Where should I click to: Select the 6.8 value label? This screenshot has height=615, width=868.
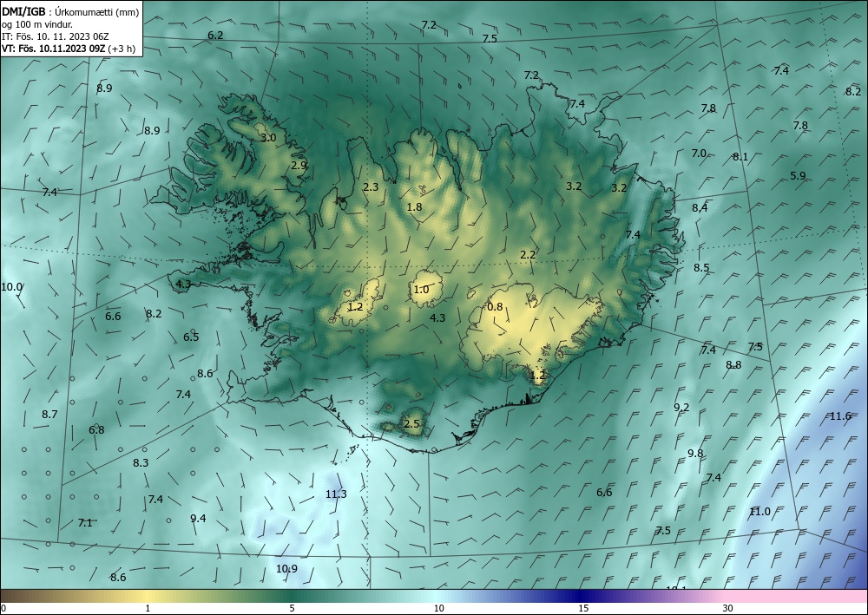[x=96, y=430]
